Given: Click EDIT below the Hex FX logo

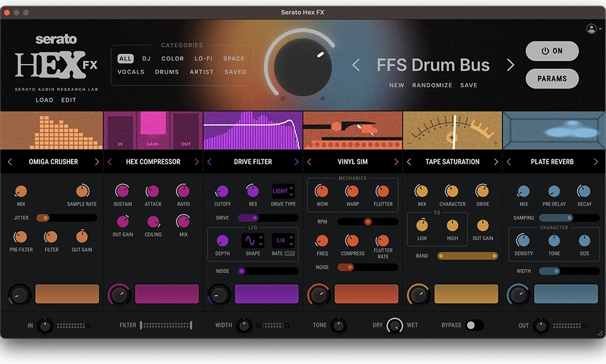Looking at the screenshot, I should (x=69, y=100).
